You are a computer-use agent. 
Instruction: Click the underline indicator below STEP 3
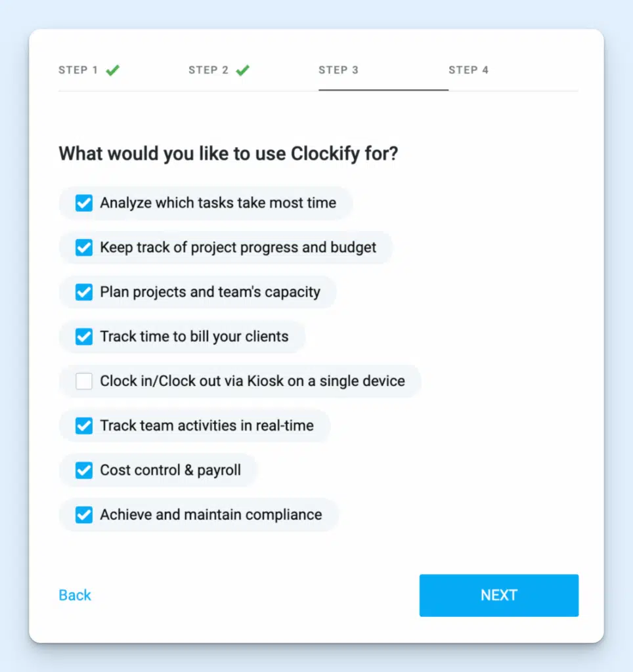point(383,90)
